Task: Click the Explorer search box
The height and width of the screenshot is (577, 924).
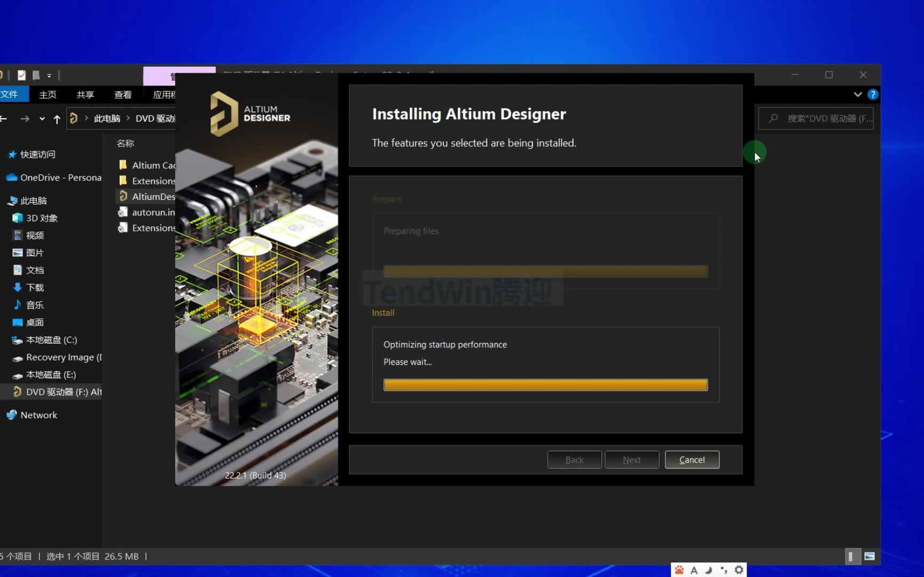Action: (x=816, y=118)
